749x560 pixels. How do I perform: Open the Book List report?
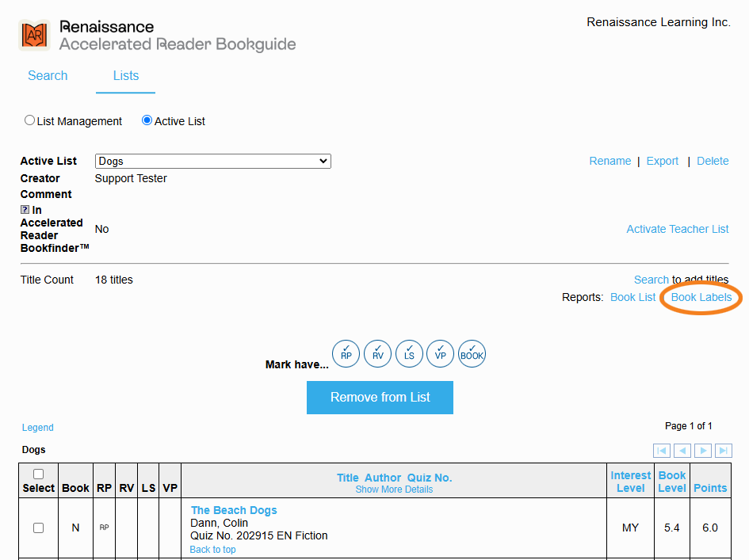[x=633, y=297]
